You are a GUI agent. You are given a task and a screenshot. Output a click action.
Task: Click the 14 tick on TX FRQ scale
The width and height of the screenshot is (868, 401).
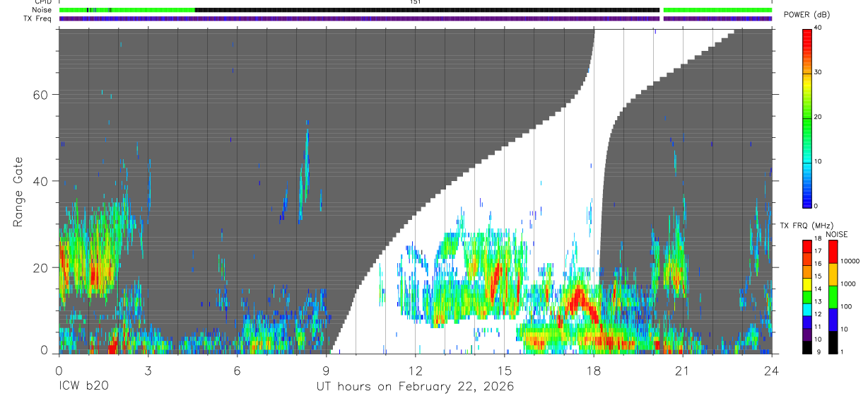tap(816, 289)
